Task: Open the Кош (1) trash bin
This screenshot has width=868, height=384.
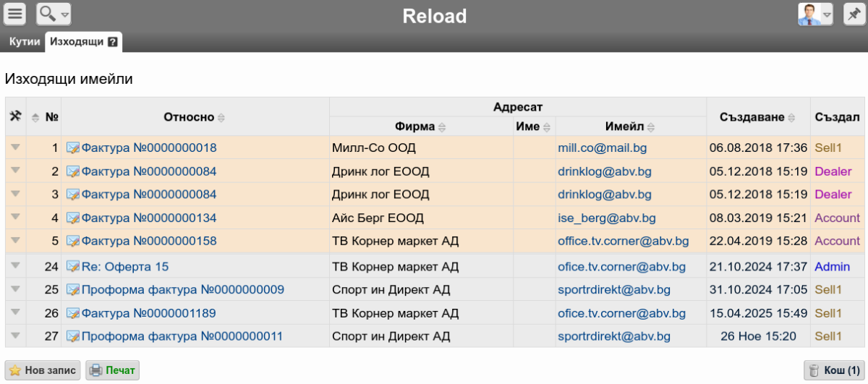Action: pyautogui.click(x=835, y=370)
